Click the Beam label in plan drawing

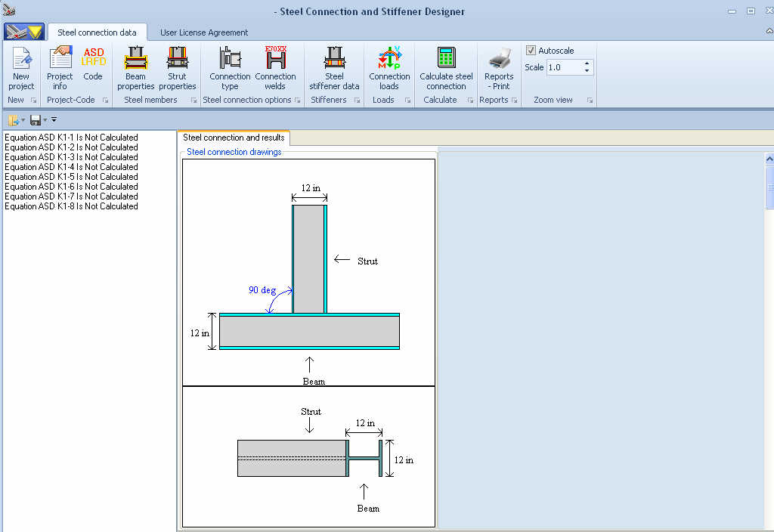[368, 509]
